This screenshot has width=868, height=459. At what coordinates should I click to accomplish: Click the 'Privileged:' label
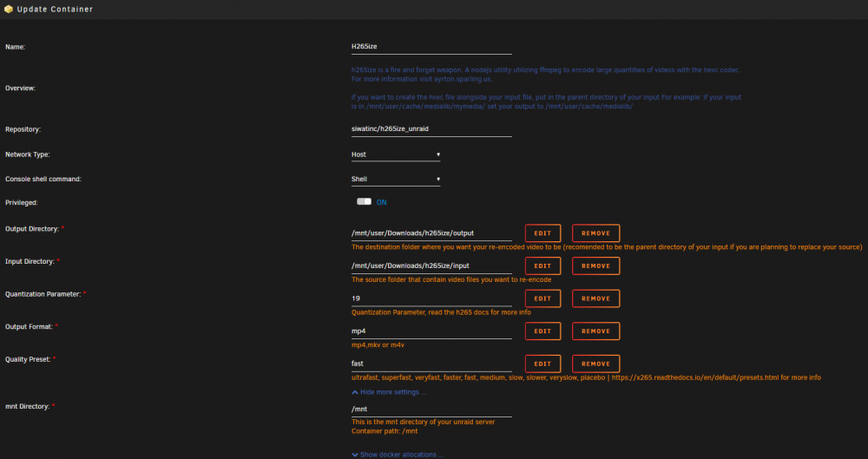[x=22, y=203]
